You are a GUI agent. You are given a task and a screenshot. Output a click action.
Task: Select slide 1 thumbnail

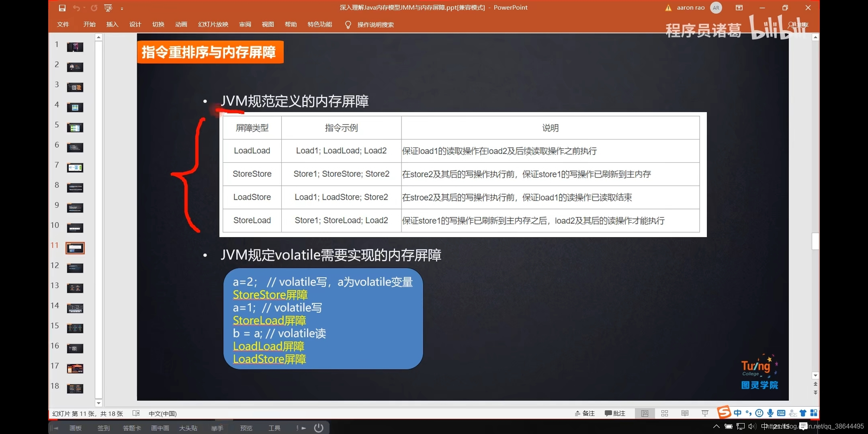pos(75,47)
